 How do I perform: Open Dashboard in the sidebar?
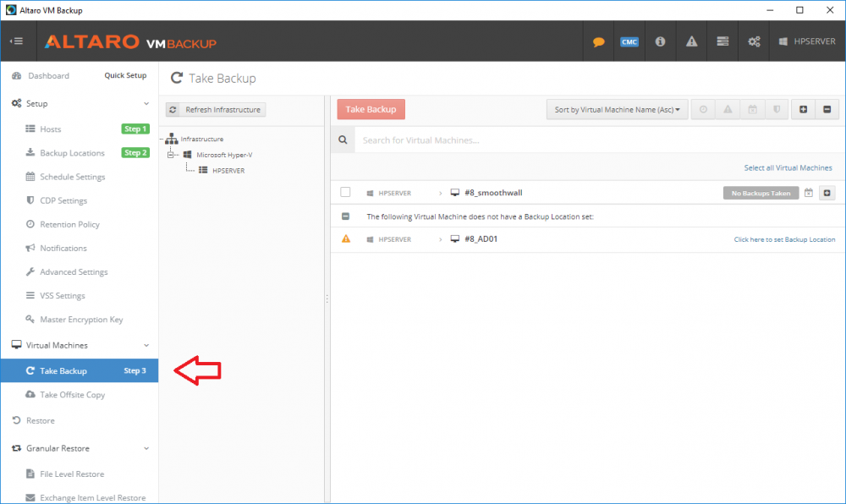click(48, 76)
